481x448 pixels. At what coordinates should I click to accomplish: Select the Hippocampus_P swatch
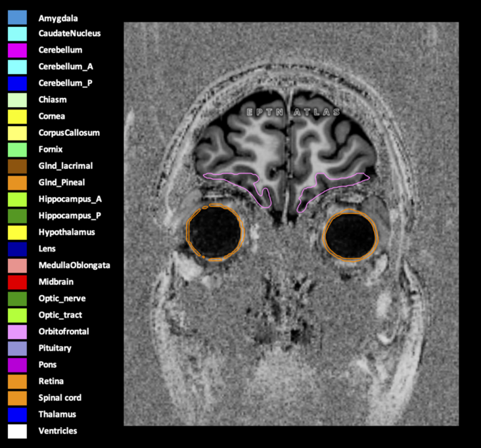click(x=17, y=216)
